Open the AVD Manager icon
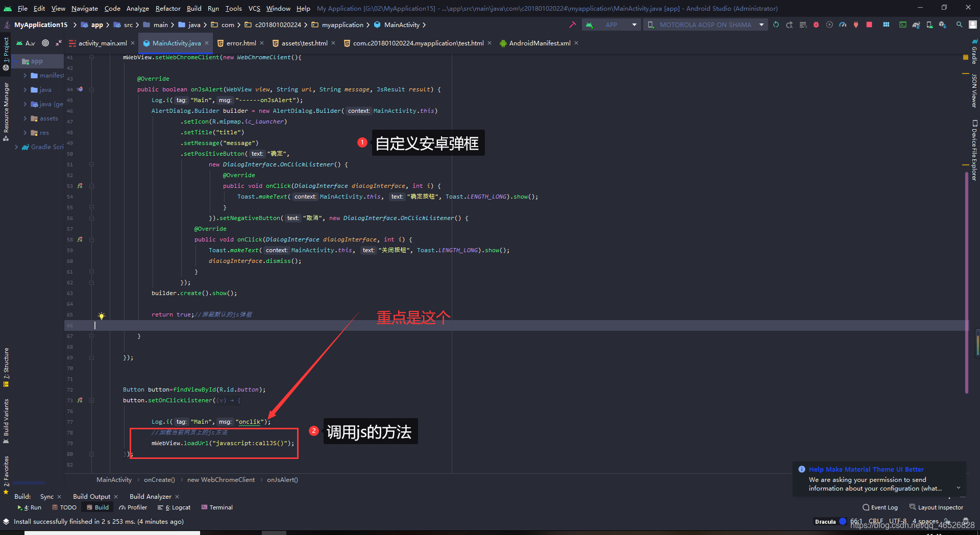This screenshot has height=535, width=980. point(929,25)
